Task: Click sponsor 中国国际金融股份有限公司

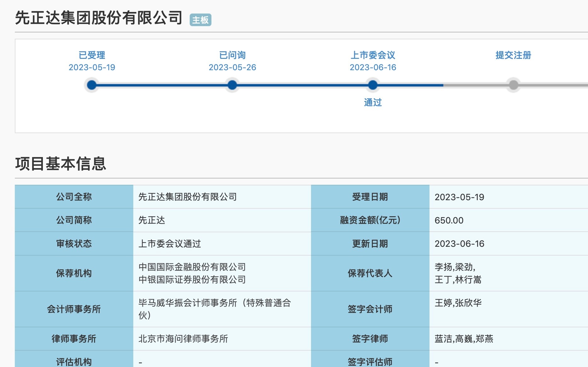Action: pyautogui.click(x=192, y=267)
